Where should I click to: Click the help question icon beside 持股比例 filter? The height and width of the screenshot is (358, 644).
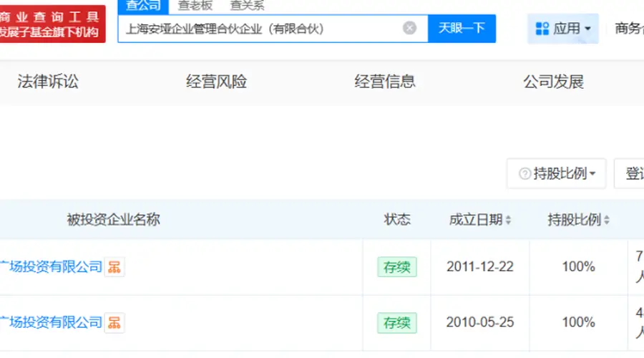[525, 174]
